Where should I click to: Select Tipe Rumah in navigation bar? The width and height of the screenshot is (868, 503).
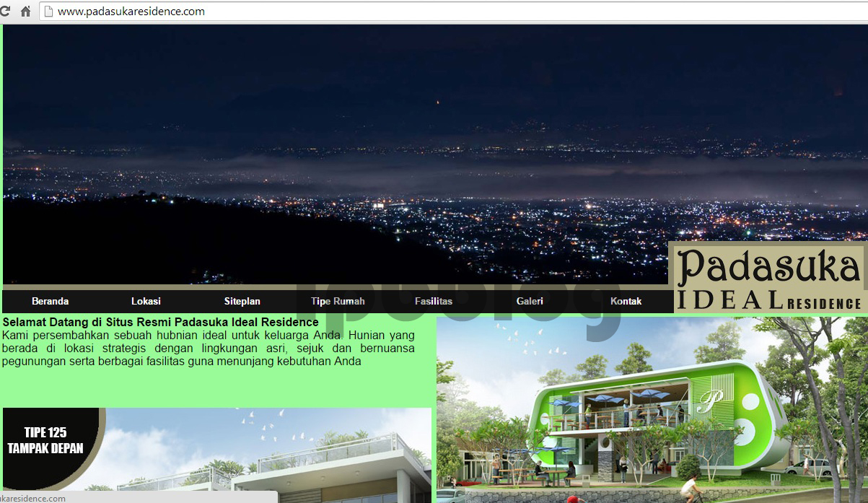click(x=338, y=302)
